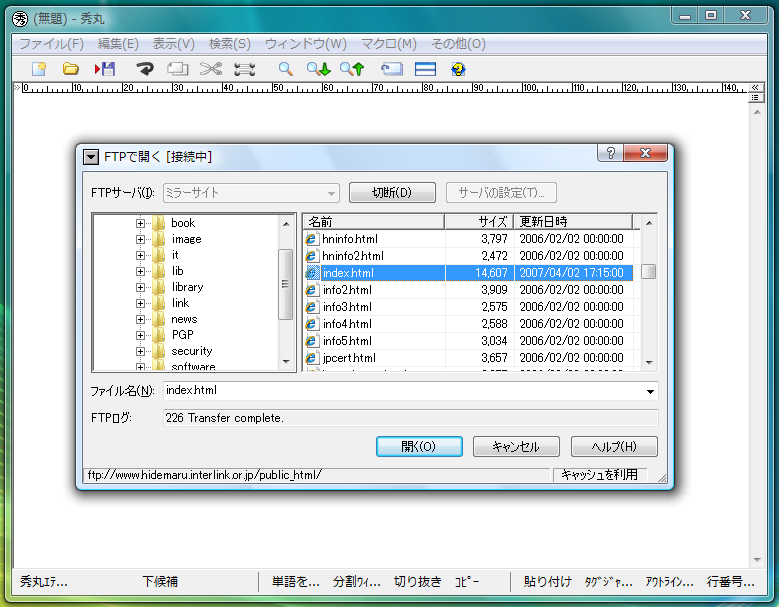This screenshot has width=779, height=607.
Task: Click 下候補 in the function key bar
Action: coord(159,582)
